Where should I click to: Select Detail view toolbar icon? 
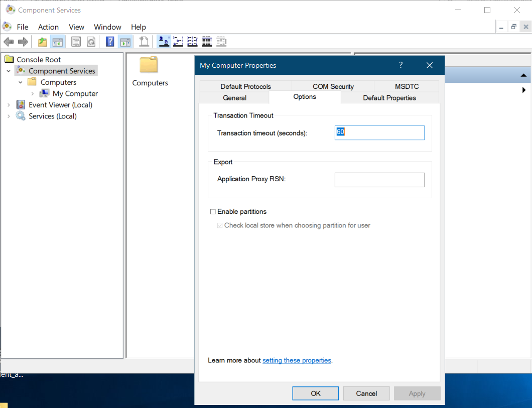click(207, 42)
